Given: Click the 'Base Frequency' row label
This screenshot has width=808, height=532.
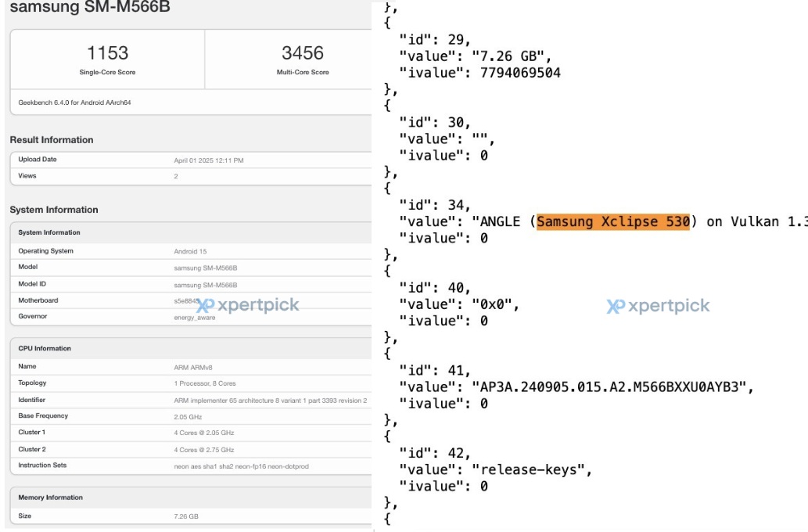Looking at the screenshot, I should pyautogui.click(x=43, y=416).
